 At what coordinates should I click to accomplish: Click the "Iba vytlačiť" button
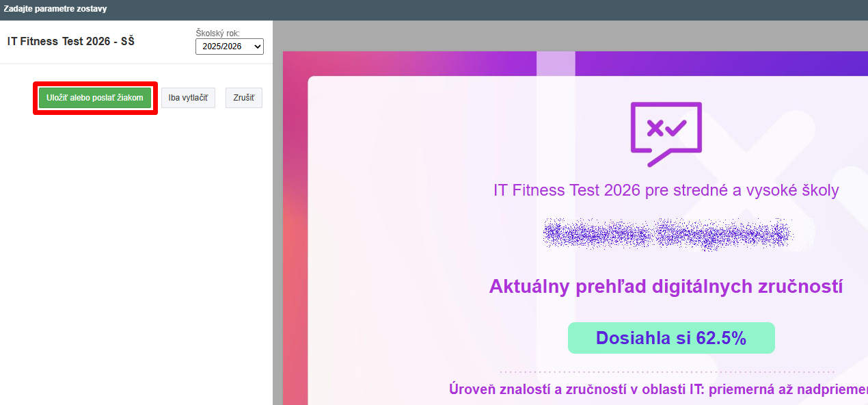point(189,98)
